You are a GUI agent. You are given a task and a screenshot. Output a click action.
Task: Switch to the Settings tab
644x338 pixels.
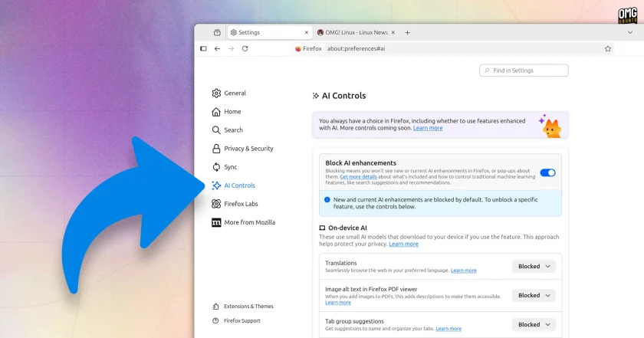269,32
